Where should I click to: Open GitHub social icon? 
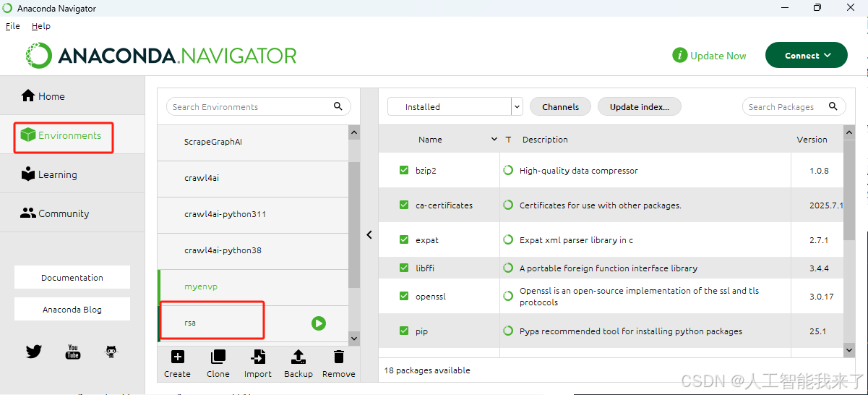click(x=111, y=352)
